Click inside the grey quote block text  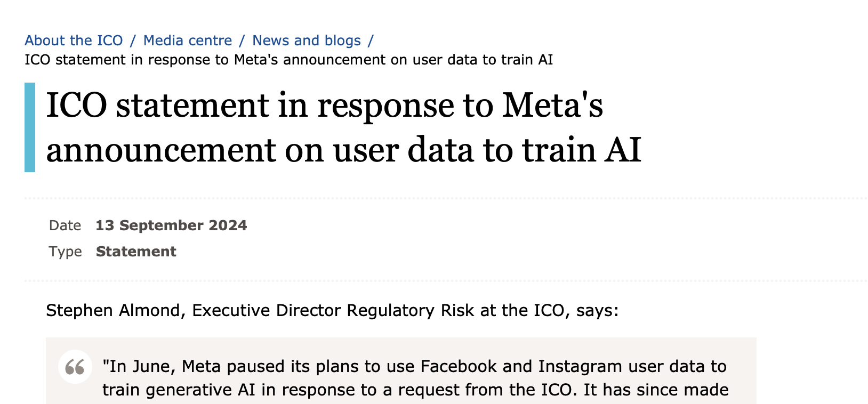pos(415,378)
